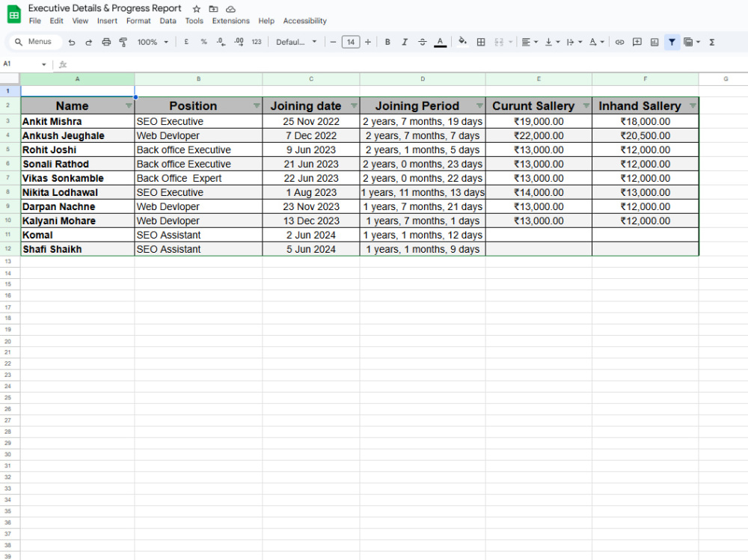Click the Move to folder icon

pos(213,9)
